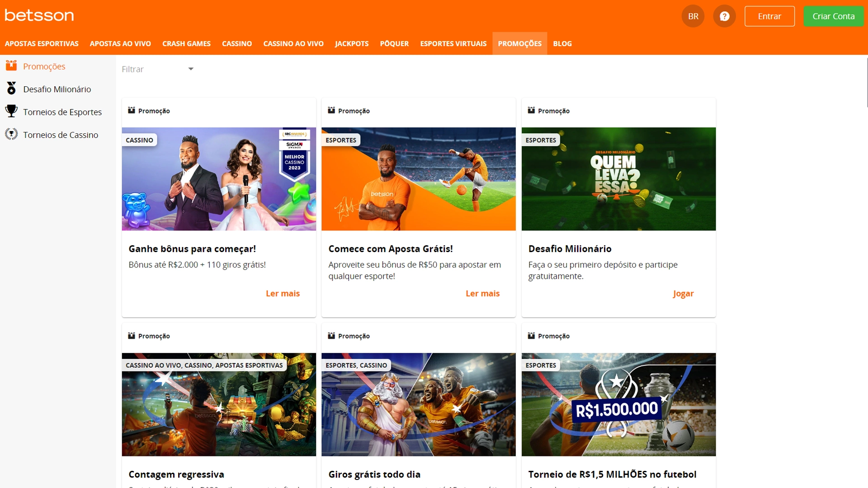Click ESPORTES, CASSINO tag on Giros banner
This screenshot has width=868, height=488.
(x=356, y=365)
